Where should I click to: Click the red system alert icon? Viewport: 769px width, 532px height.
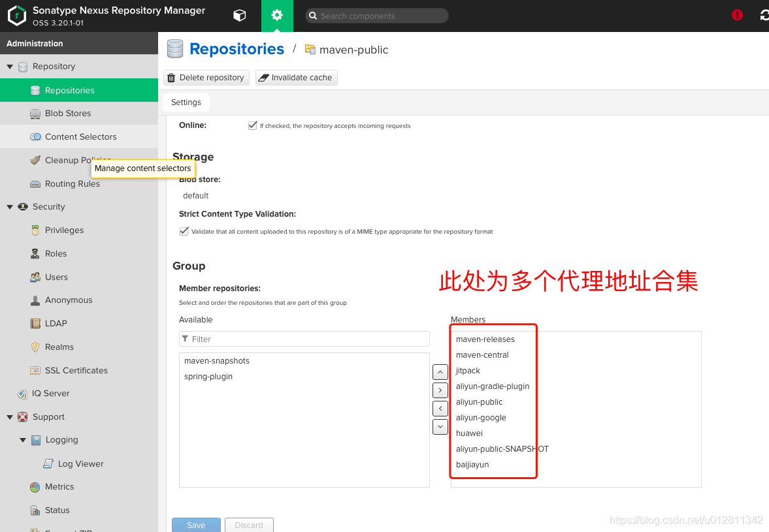point(737,15)
